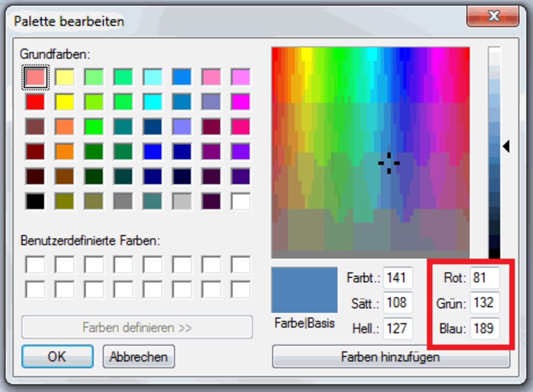
Task: Select the dark red swatch in fourth row
Action: point(35,152)
